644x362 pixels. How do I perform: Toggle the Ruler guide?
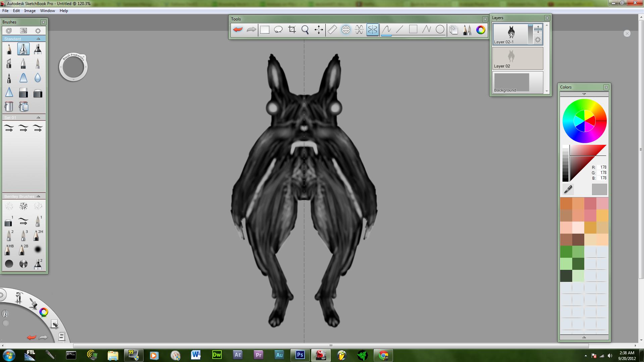[x=332, y=30]
